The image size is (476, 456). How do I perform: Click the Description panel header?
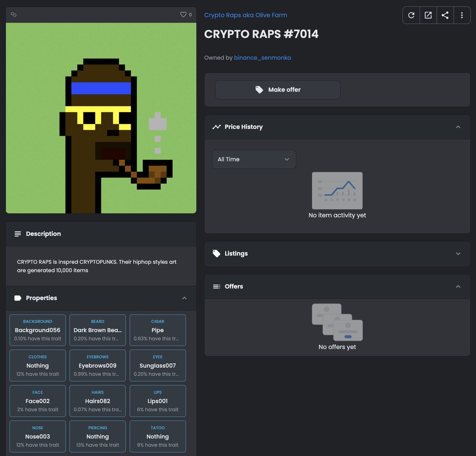[101, 234]
